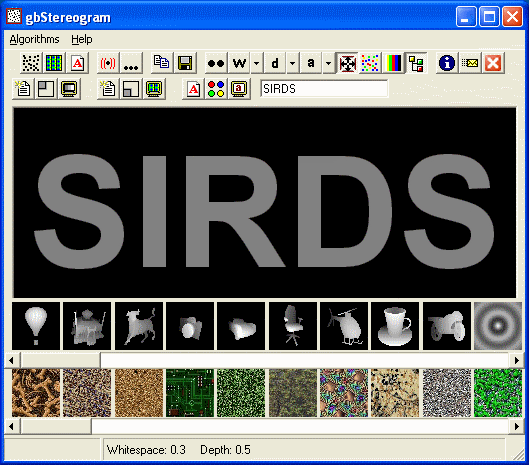Select the green-blue pattern stereogram icon
This screenshot has width=529, height=465.
coord(54,63)
